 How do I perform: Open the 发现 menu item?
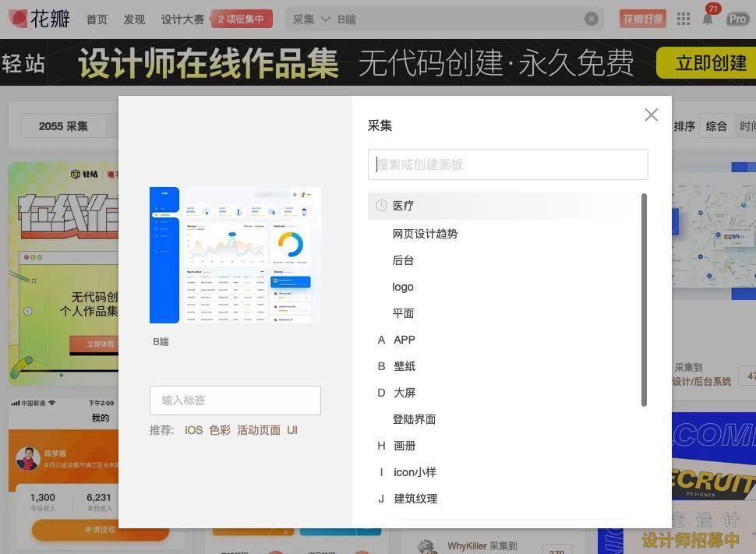pos(134,19)
